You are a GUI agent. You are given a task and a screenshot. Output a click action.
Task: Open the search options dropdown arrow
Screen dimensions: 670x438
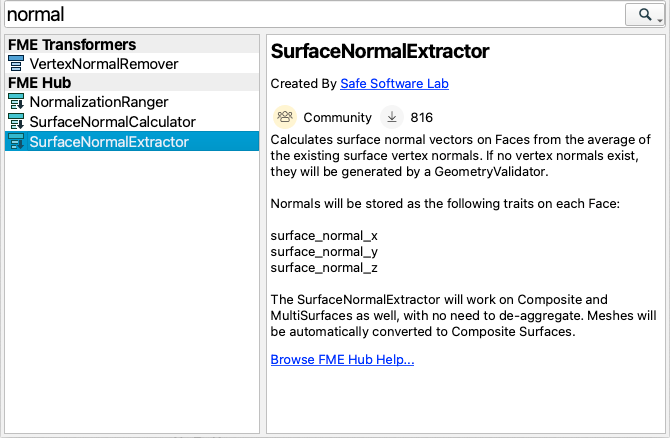(660, 20)
